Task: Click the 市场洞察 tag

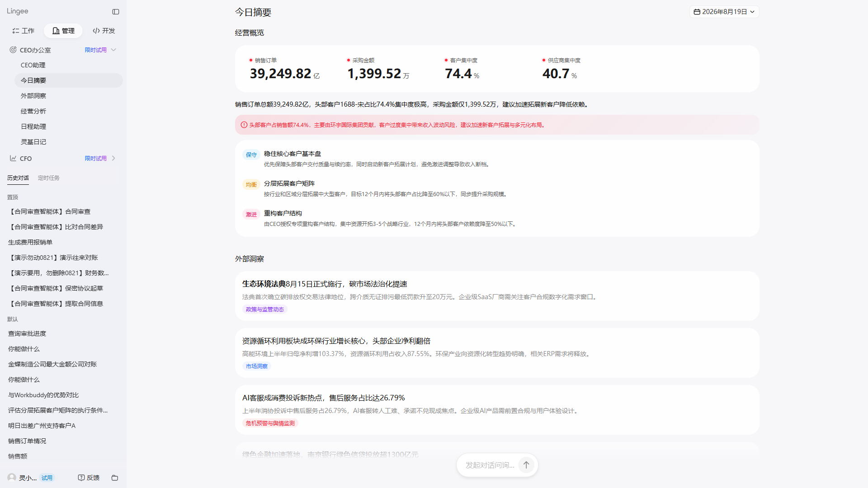Action: [x=257, y=366]
